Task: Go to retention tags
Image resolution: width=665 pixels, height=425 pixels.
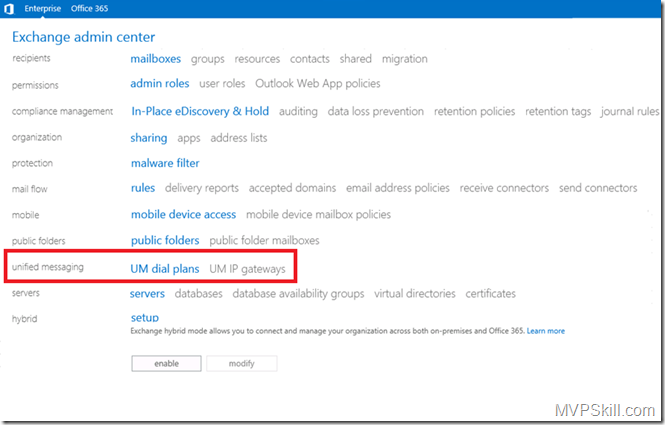Action: pos(558,112)
